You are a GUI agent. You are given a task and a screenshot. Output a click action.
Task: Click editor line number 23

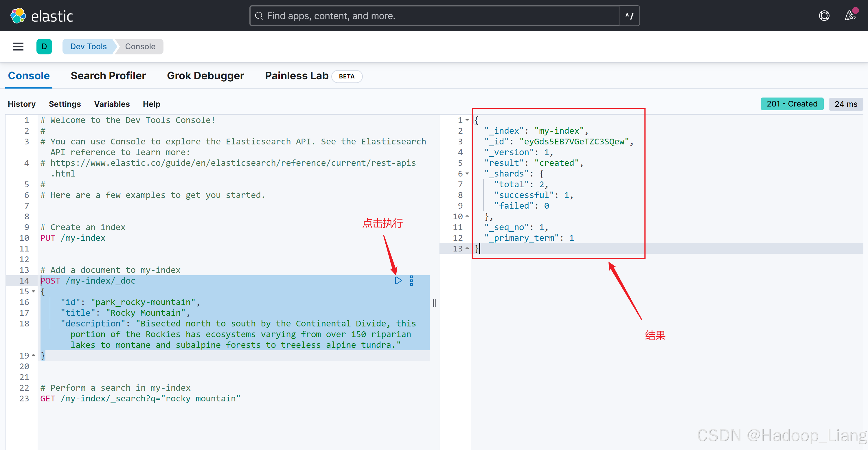pyautogui.click(x=24, y=398)
